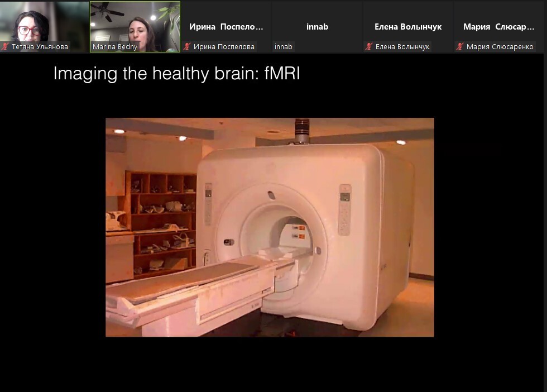Click the Marina Bedny name label
The width and height of the screenshot is (547, 392).
[115, 47]
